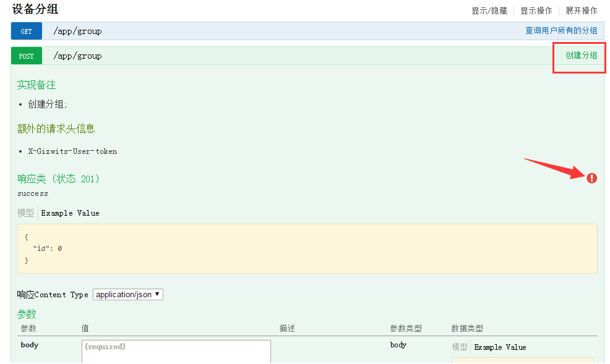The height and width of the screenshot is (364, 610).
Task: Select application/json from the Content Type list
Action: click(x=124, y=294)
